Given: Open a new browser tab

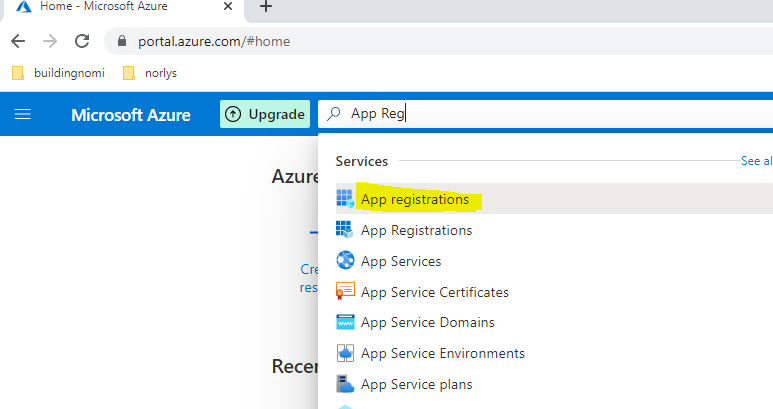Looking at the screenshot, I should point(266,6).
